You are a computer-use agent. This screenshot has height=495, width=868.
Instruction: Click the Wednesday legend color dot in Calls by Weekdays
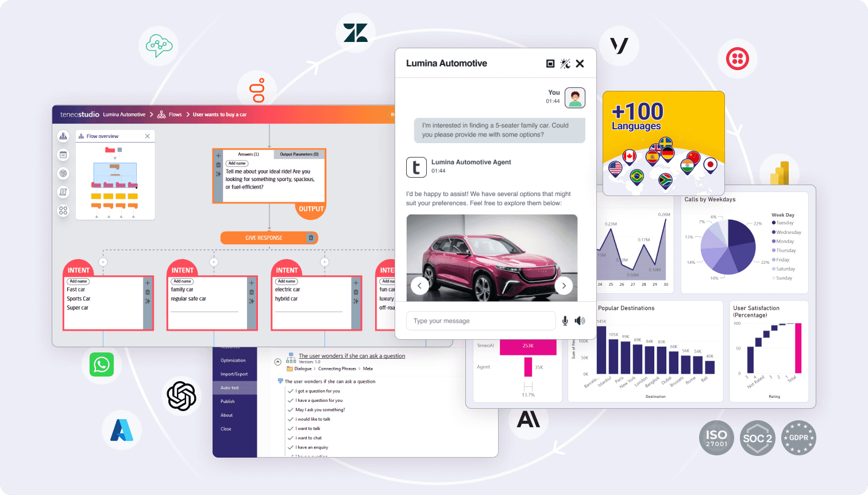(x=774, y=232)
